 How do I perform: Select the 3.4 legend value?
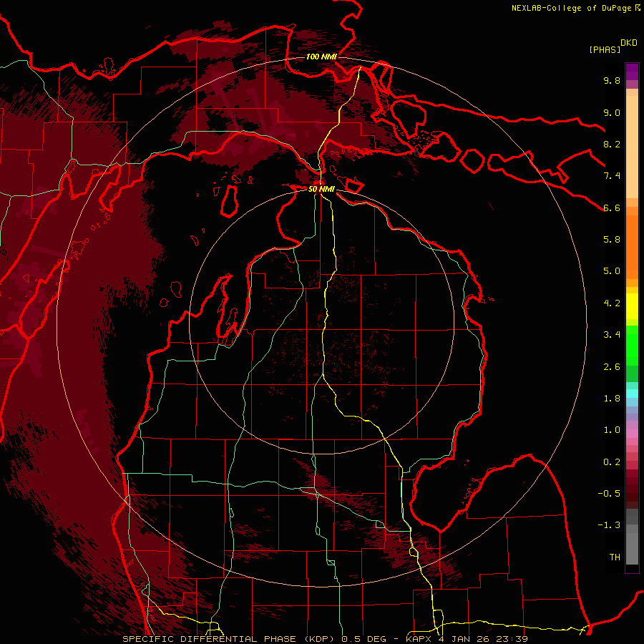click(612, 335)
